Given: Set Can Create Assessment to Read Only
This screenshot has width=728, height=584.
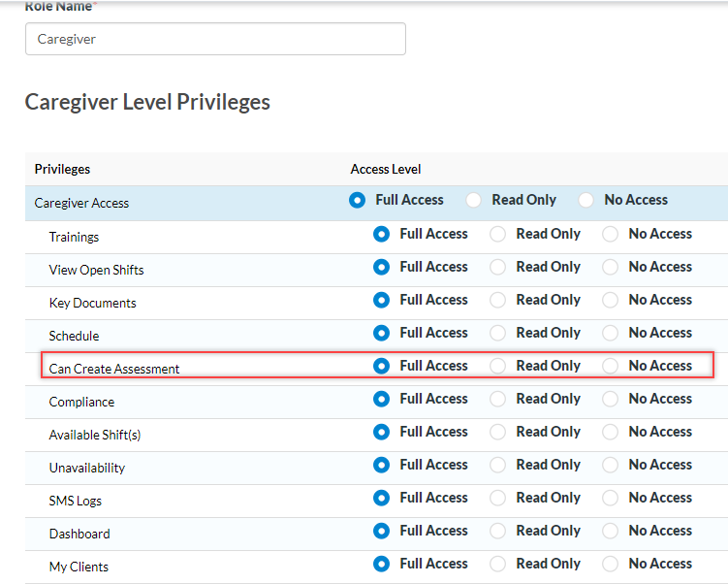Looking at the screenshot, I should pyautogui.click(x=498, y=366).
